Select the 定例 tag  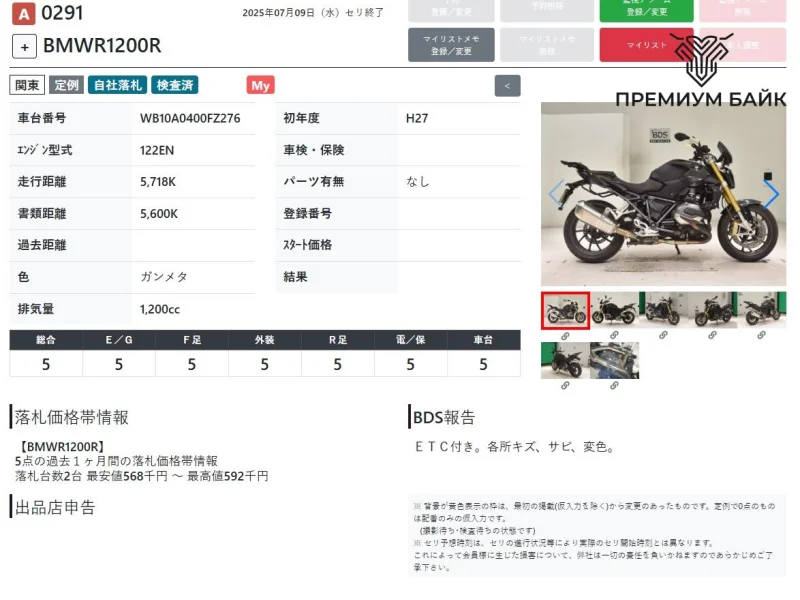66,86
